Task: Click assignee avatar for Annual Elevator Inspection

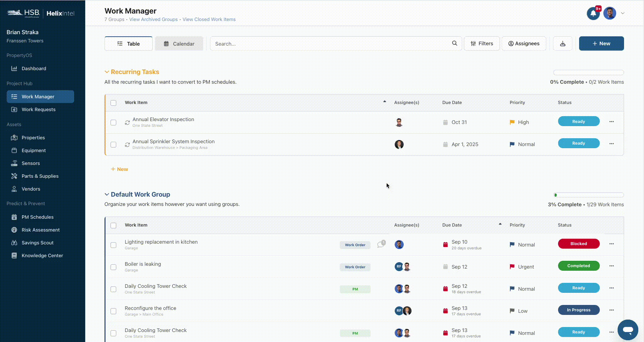Action: pos(399,122)
